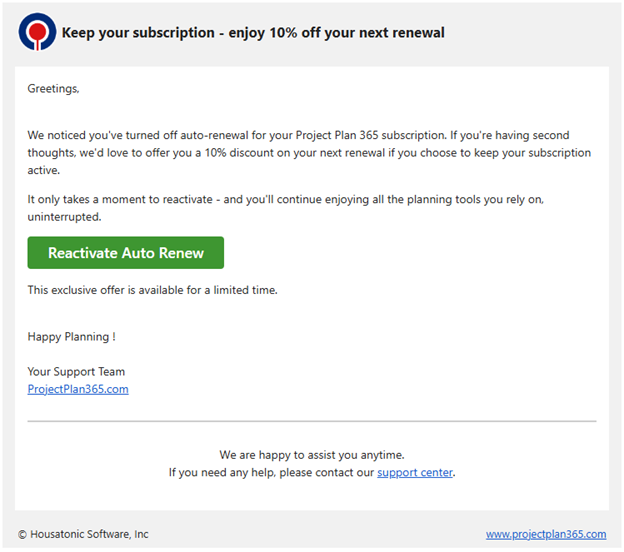Click the Happy Planning ! sign-off
Screen dimensions: 624x552
point(72,337)
